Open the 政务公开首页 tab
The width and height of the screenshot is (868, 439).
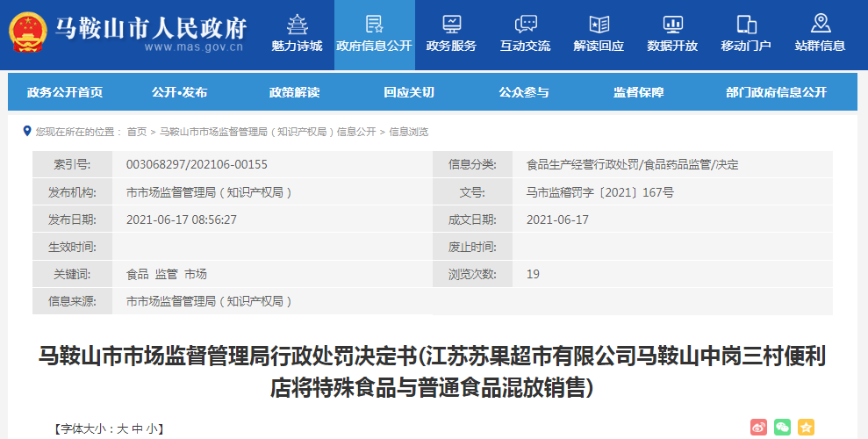tap(65, 92)
